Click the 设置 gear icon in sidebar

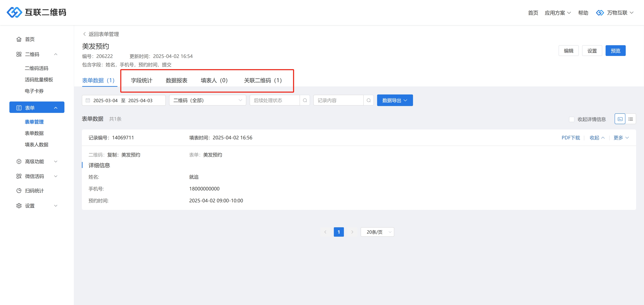(19, 206)
